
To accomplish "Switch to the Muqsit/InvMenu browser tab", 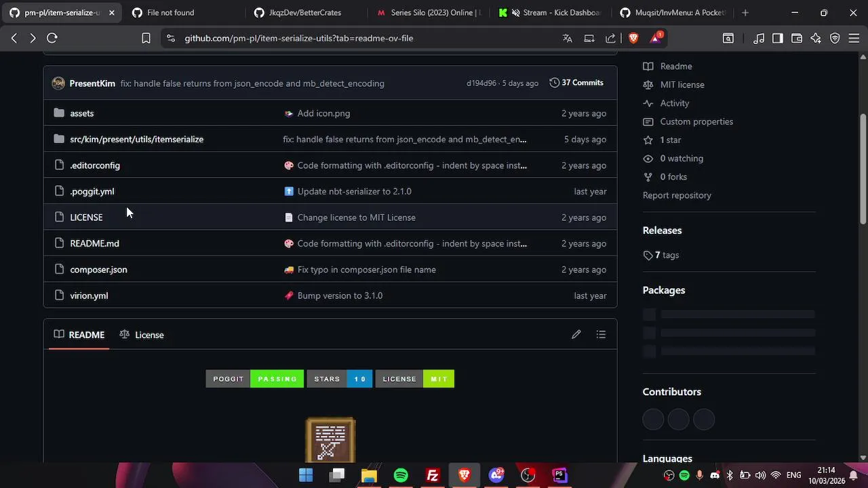I will tap(673, 13).
